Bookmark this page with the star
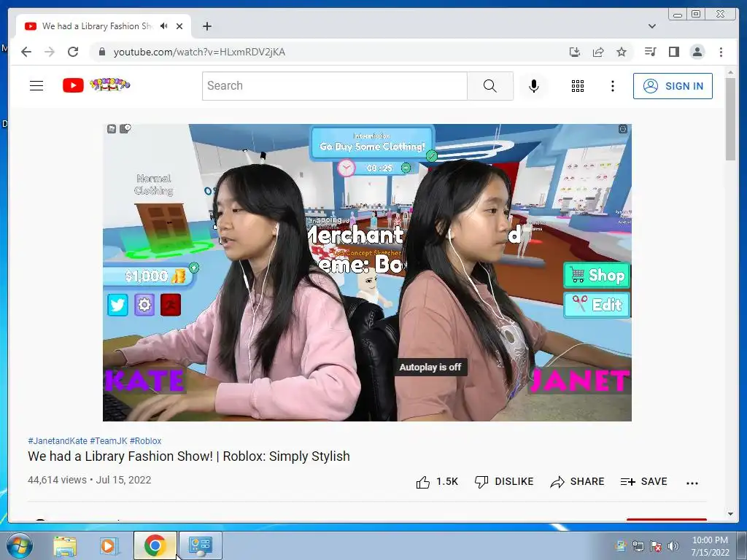The image size is (747, 560). [x=622, y=52]
